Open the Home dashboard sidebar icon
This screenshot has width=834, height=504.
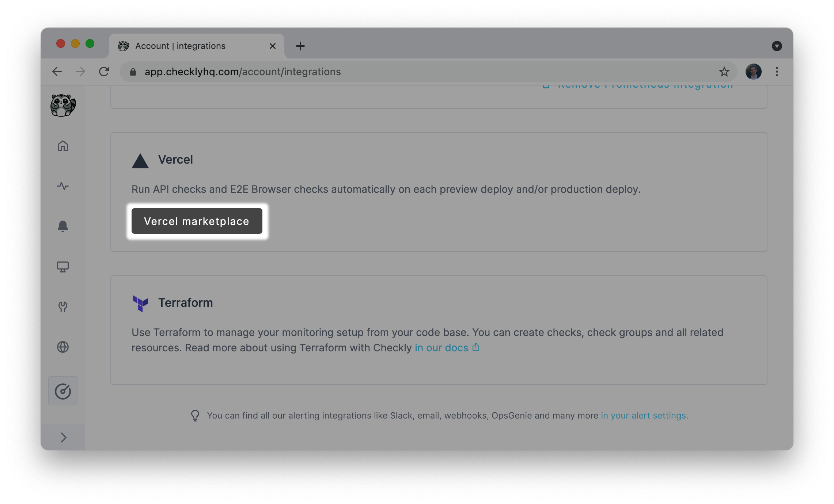(x=63, y=146)
